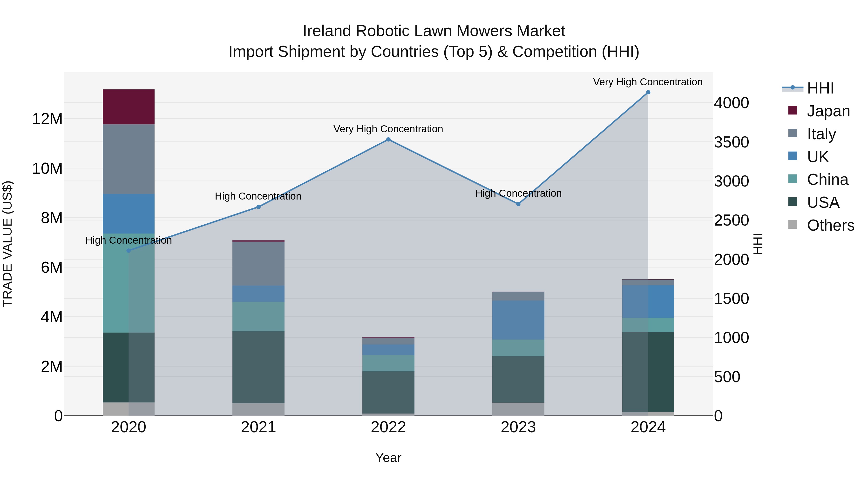Click the China segment of the 2023 bar

tap(518, 348)
